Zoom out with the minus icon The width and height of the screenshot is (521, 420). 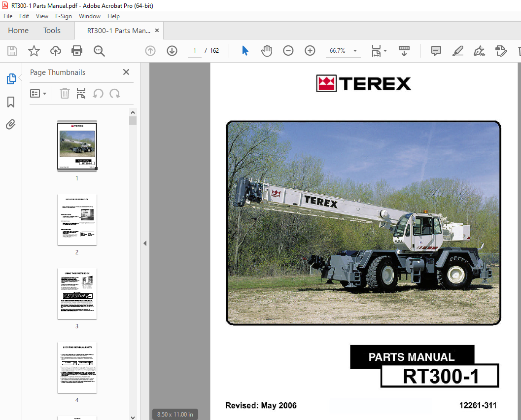[x=288, y=51]
